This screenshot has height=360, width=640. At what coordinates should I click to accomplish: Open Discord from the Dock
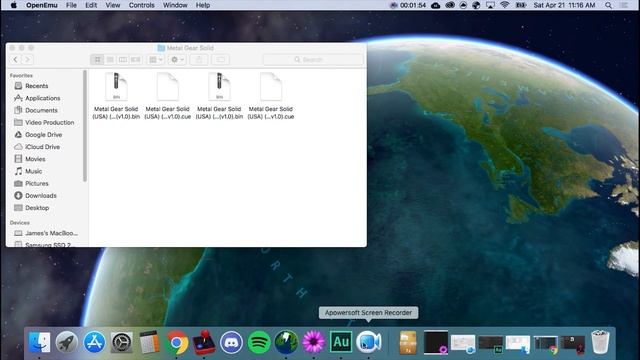[x=231, y=342]
